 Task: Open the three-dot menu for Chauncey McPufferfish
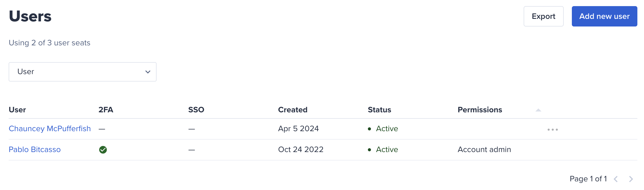552,129
